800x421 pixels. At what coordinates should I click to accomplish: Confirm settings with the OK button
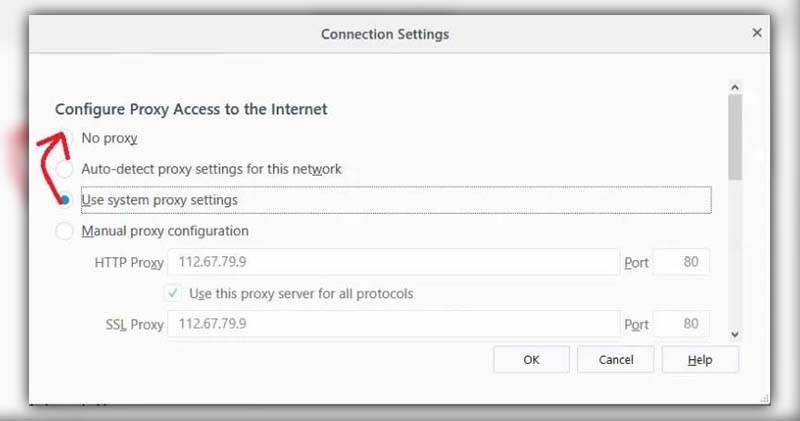click(x=531, y=359)
